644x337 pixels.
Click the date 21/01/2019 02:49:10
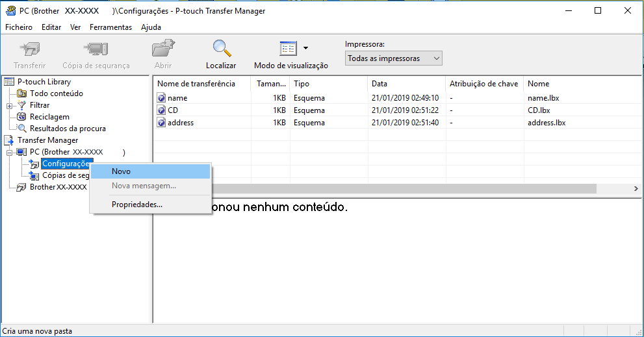coord(405,97)
